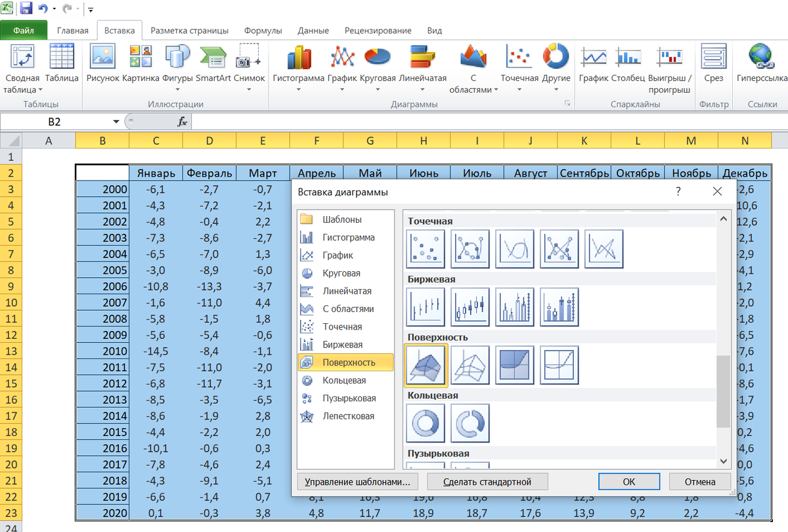The image size is (788, 532).
Task: Click the Срез slicer icon
Action: point(713,56)
